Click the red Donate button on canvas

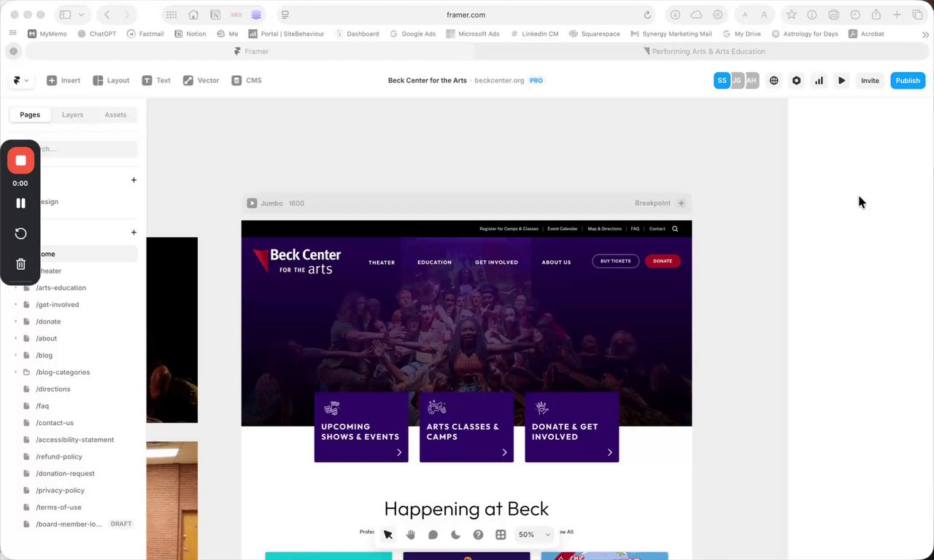point(663,261)
